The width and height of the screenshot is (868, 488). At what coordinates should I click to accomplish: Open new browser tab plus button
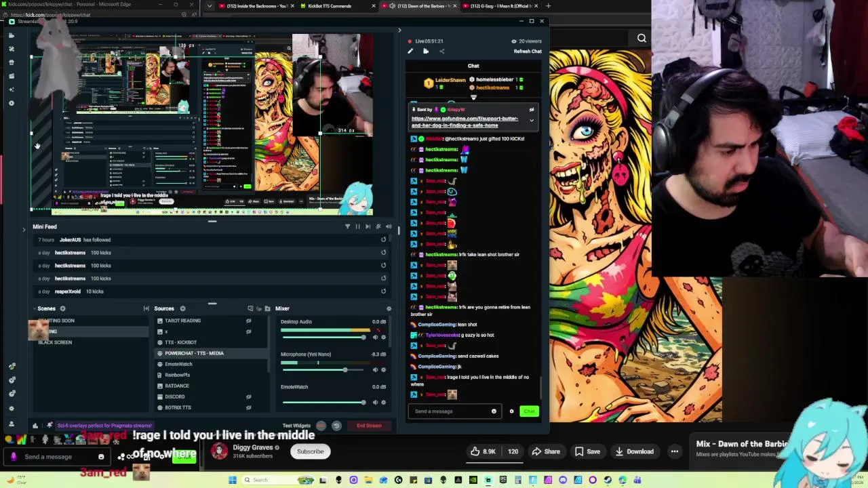[548, 6]
